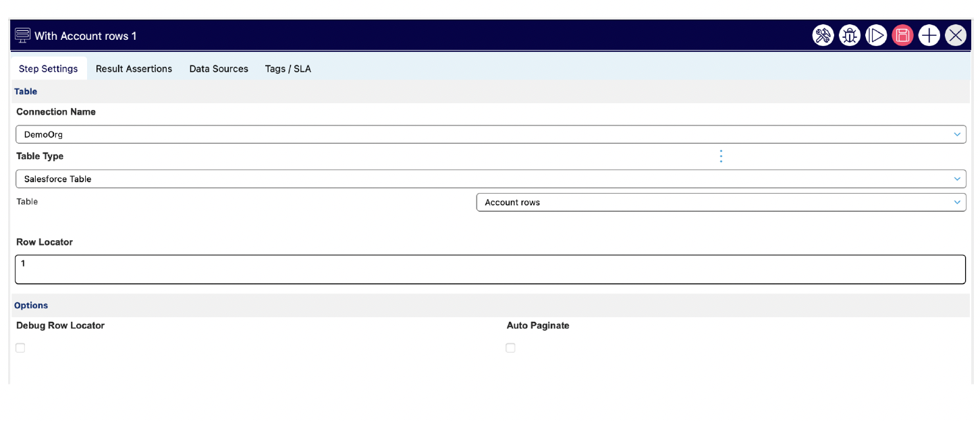980x421 pixels.
Task: Expand the Table Type Salesforce Table dropdown
Action: (x=491, y=179)
